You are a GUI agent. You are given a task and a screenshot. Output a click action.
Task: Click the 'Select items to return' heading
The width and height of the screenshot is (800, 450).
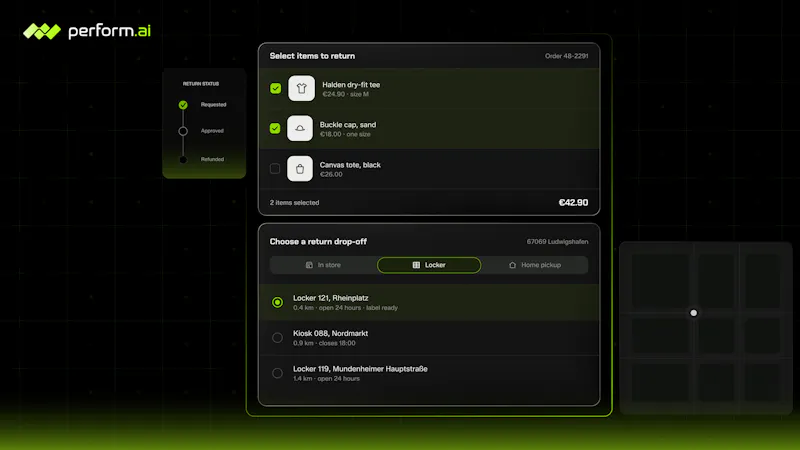[x=312, y=56]
